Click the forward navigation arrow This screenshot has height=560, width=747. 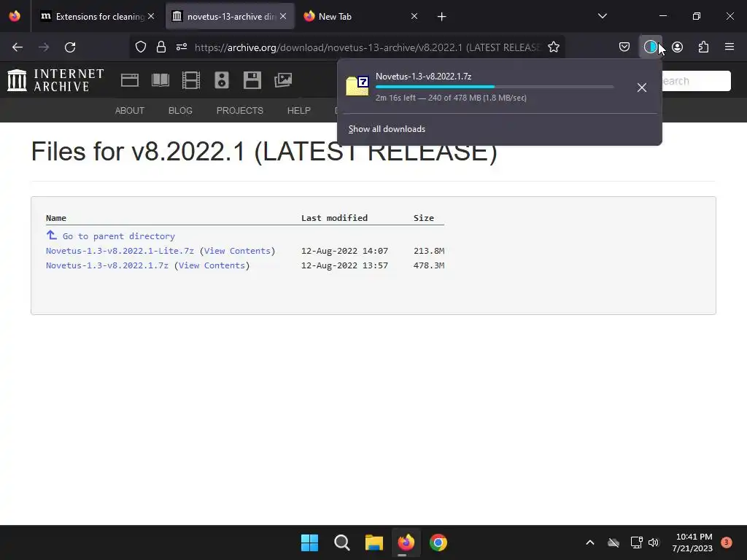(44, 47)
